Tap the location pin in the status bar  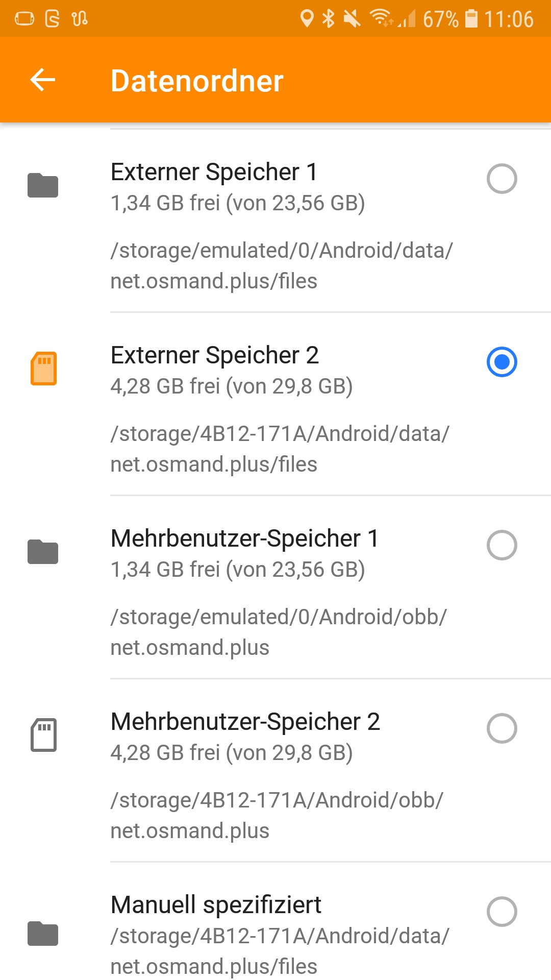tap(307, 19)
